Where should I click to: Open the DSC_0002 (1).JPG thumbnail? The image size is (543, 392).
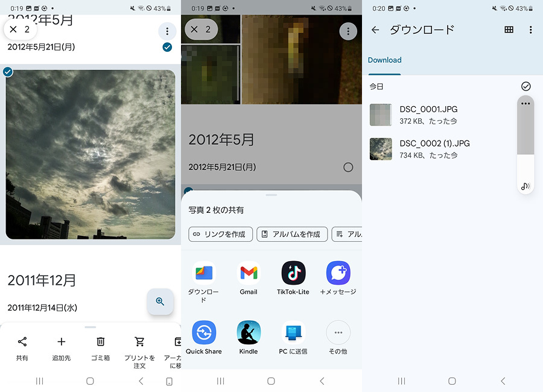pos(381,148)
